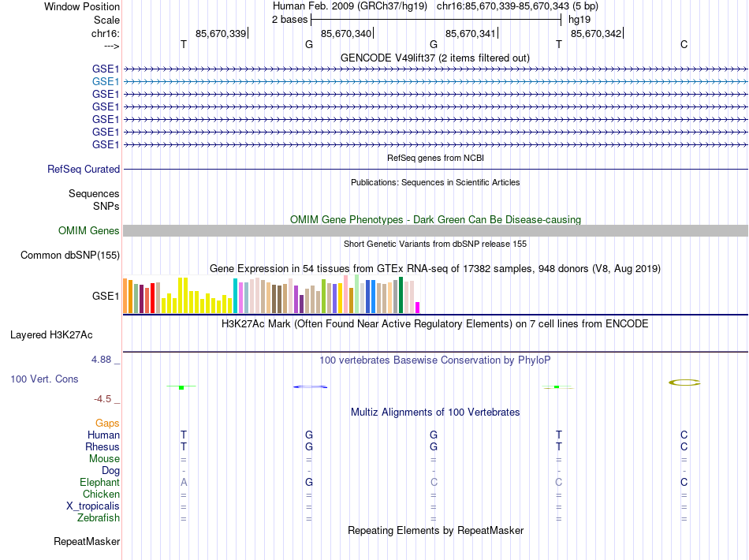Image resolution: width=749 pixels, height=560 pixels.
Task: Click 'Publications: Sequences in Scientific Articles' title
Action: (x=435, y=182)
